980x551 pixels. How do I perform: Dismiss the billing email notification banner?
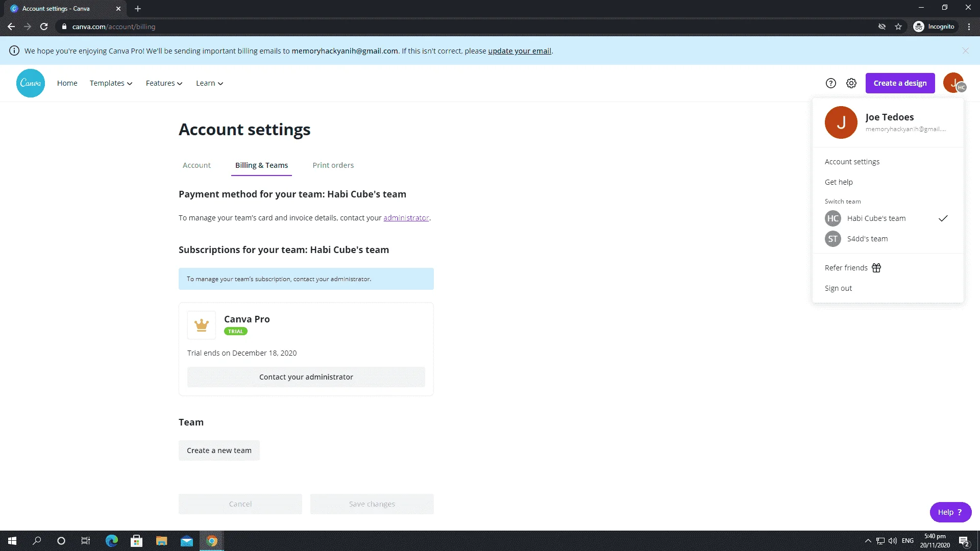pyautogui.click(x=965, y=51)
